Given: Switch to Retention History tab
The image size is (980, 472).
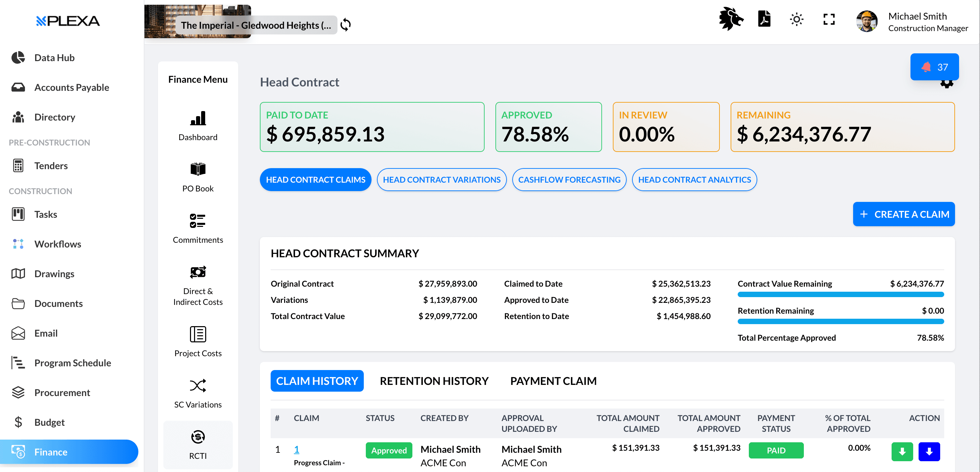Looking at the screenshot, I should pyautogui.click(x=434, y=381).
